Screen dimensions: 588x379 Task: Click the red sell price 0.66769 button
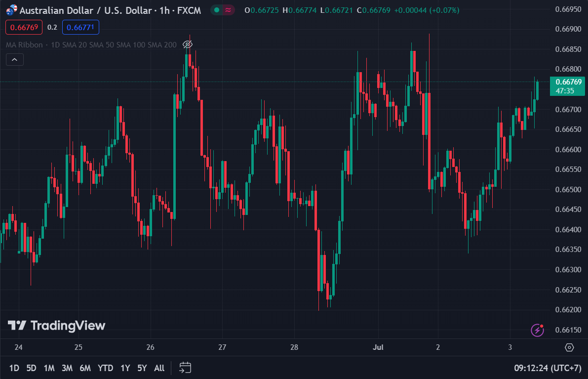tap(24, 27)
